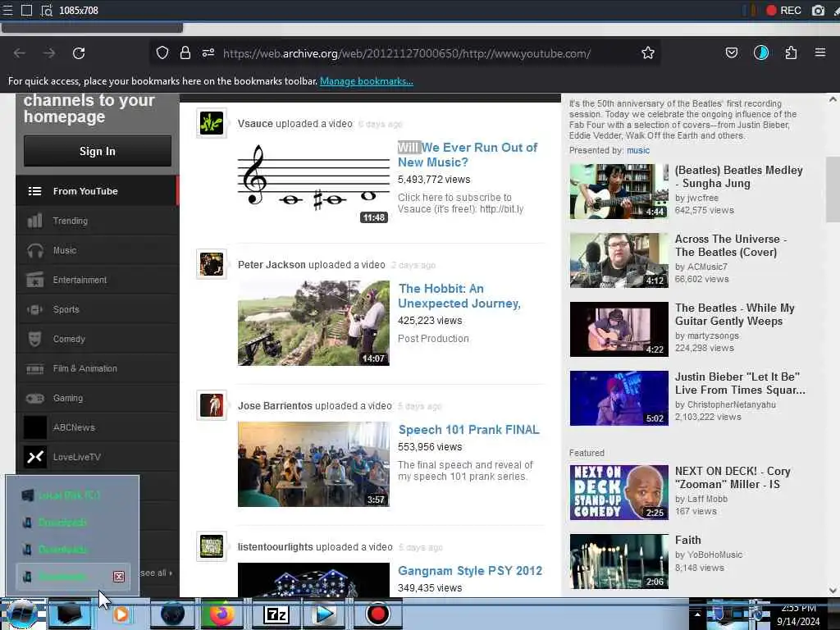The image size is (840, 630).
Task: Open Firefox from the taskbar
Action: [221, 614]
